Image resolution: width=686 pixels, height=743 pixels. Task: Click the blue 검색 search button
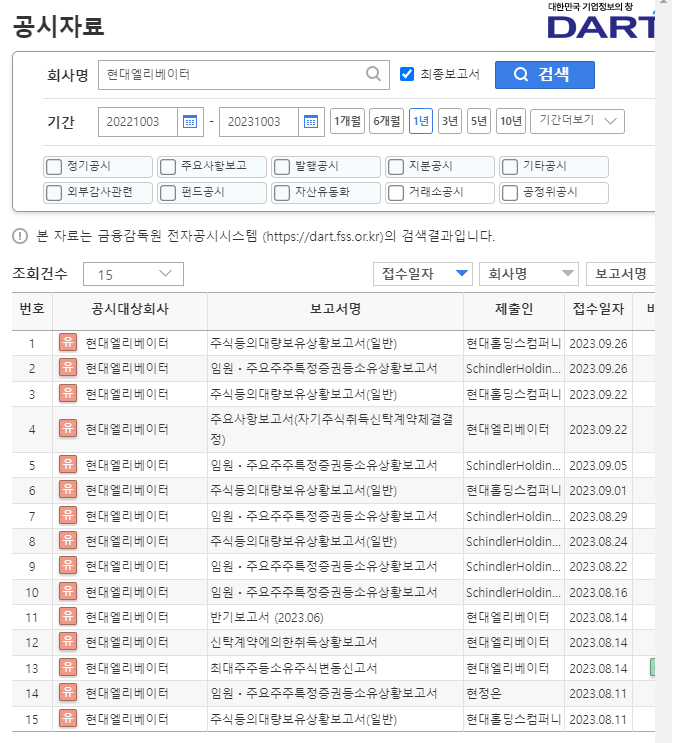pos(545,74)
